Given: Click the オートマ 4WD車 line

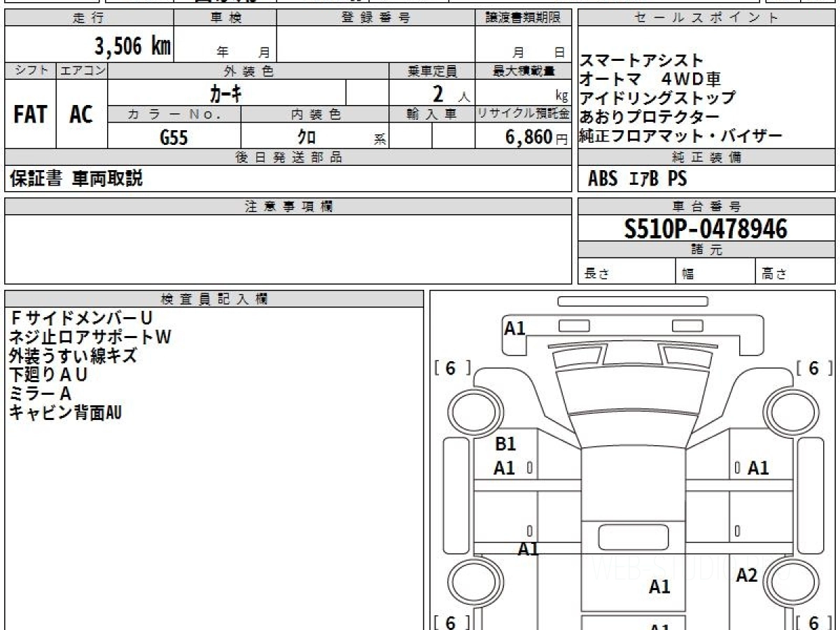Looking at the screenshot, I should (650, 80).
